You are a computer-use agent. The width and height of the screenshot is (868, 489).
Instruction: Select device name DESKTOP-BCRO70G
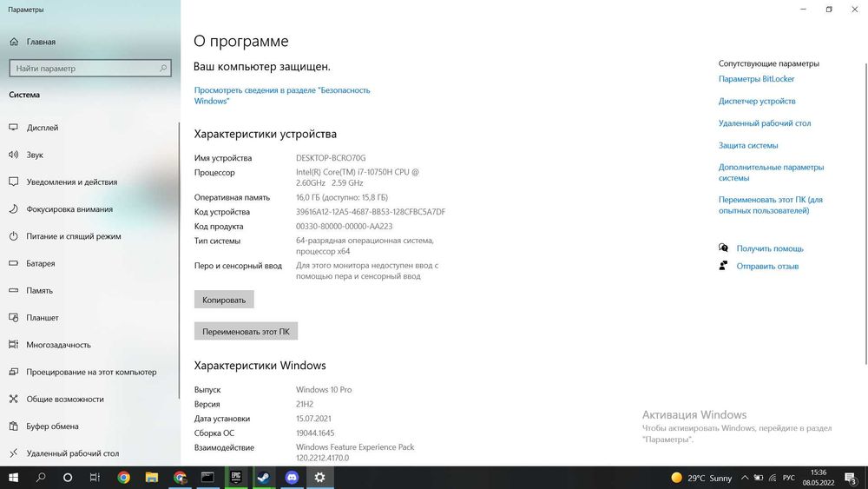point(331,158)
